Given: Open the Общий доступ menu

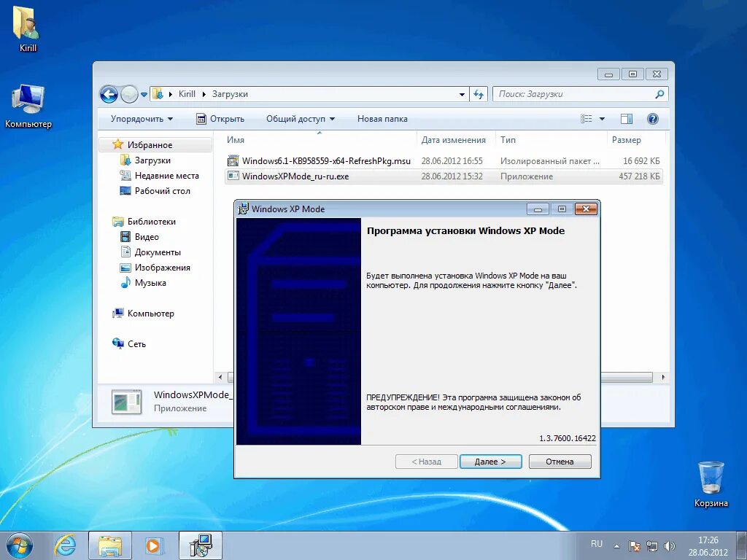Looking at the screenshot, I should [x=300, y=119].
